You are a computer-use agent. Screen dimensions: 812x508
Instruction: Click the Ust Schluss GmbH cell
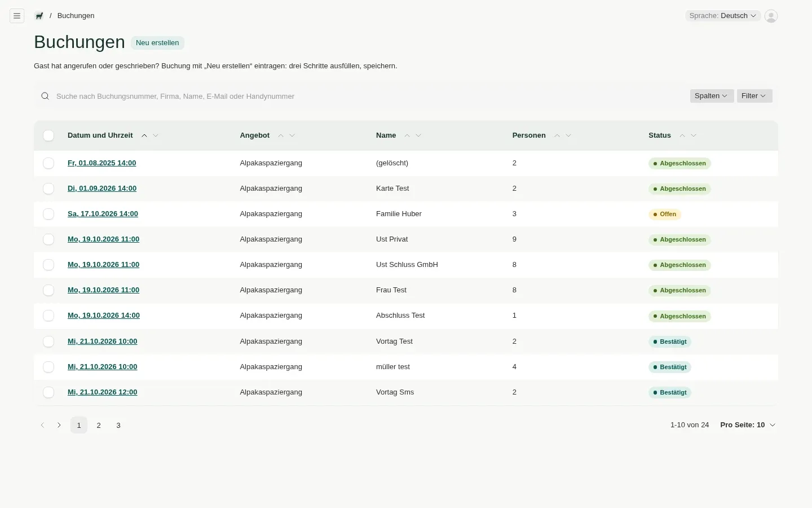pyautogui.click(x=407, y=265)
